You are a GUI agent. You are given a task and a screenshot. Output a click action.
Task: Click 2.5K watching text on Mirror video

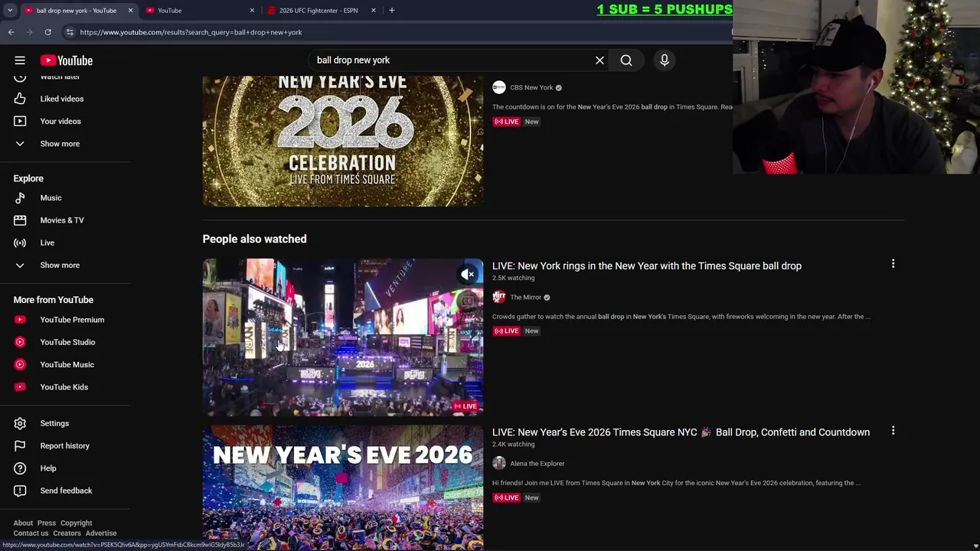513,278
